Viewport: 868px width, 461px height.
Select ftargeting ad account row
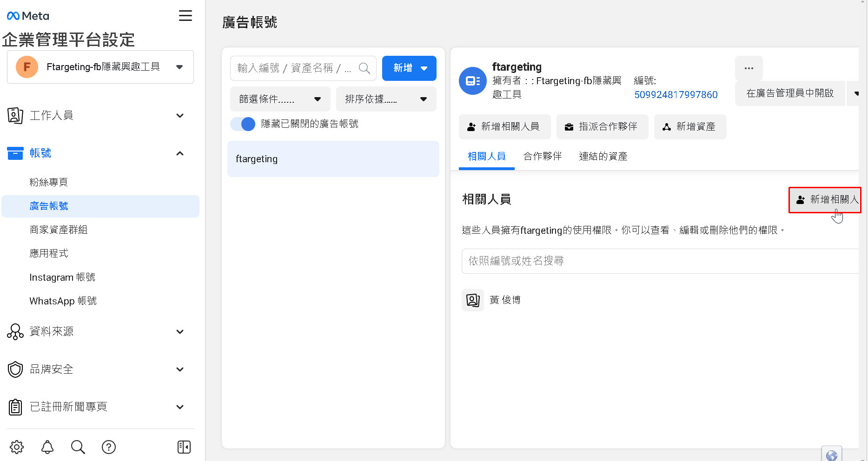[x=333, y=159]
